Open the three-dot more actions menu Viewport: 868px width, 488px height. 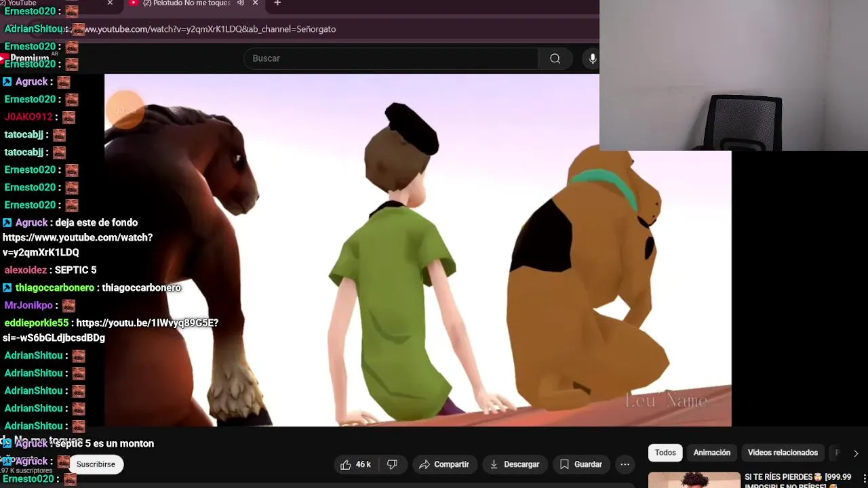coord(625,464)
